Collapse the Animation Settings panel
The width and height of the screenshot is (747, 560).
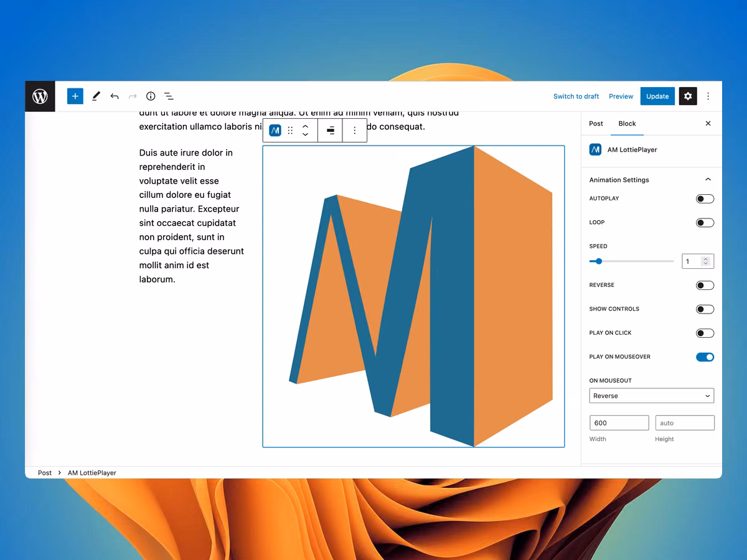tap(708, 180)
